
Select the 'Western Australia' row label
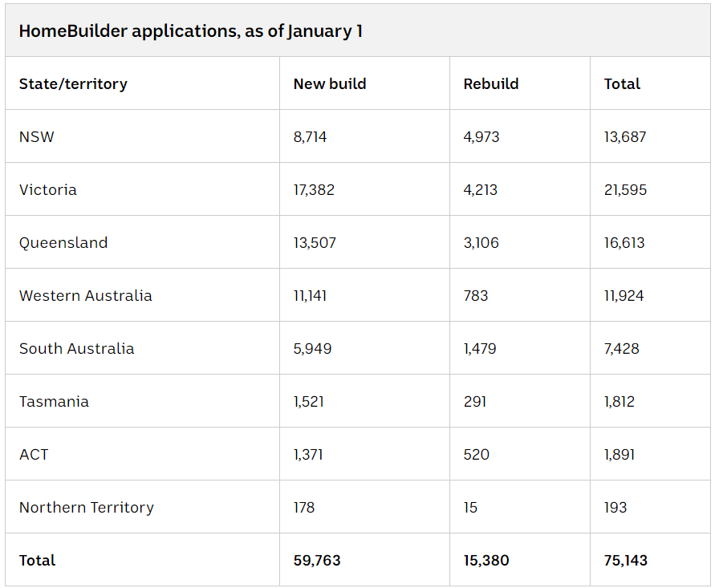click(86, 296)
